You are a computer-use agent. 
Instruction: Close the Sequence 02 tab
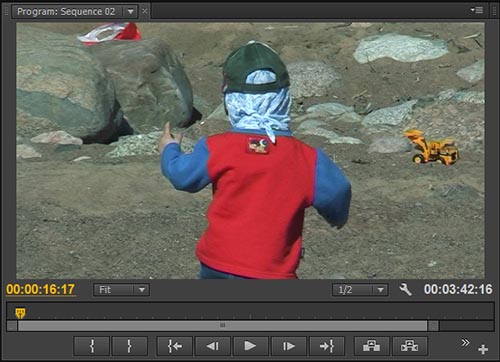(x=145, y=11)
